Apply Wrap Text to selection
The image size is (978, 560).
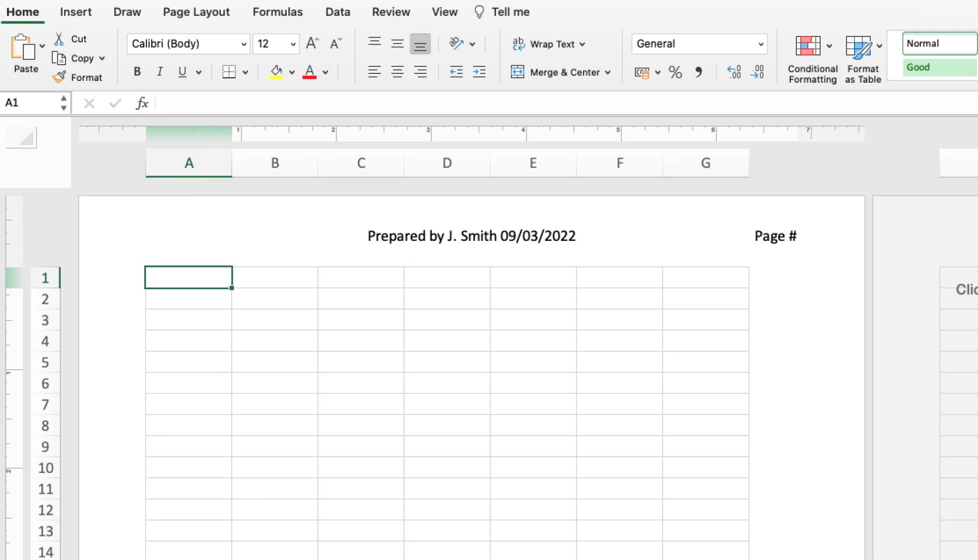pos(548,44)
